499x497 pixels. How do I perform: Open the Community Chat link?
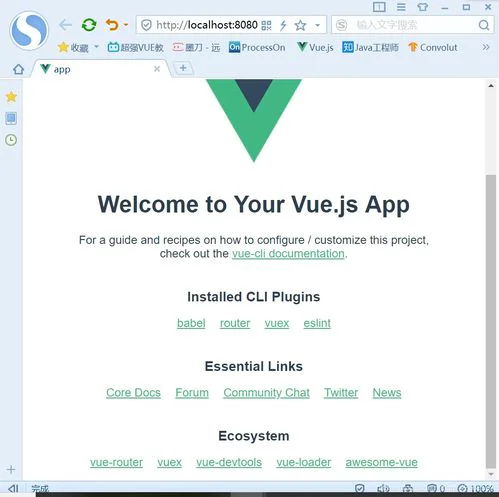coord(266,393)
